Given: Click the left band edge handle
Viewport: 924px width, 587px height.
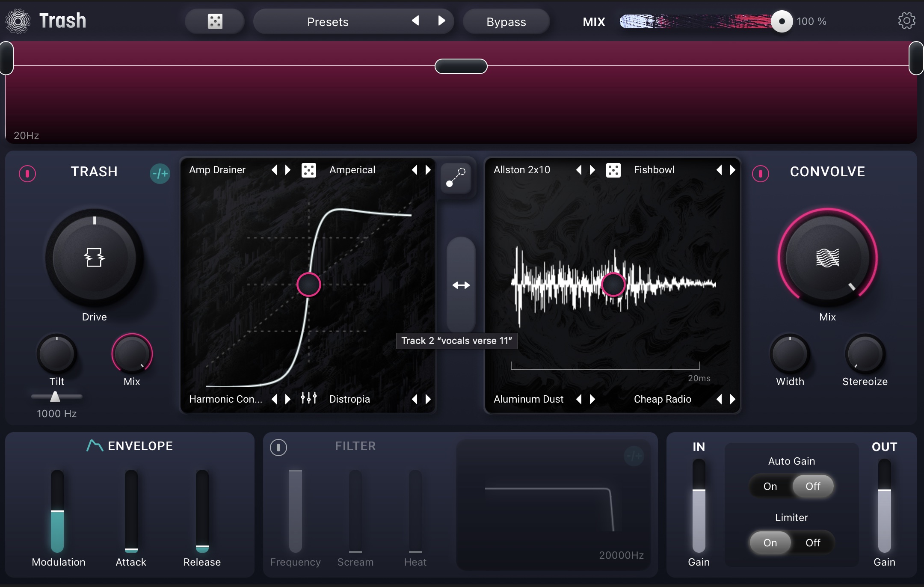Looking at the screenshot, I should click(x=6, y=58).
